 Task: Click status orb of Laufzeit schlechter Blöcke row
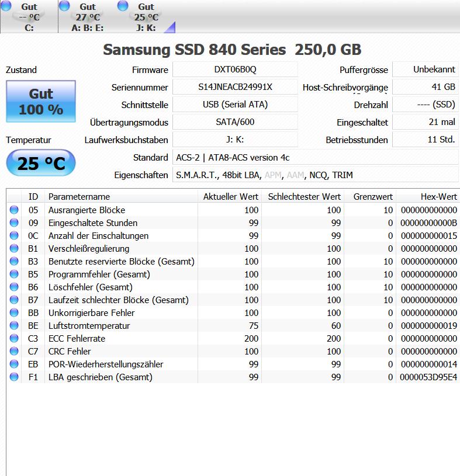coord(14,300)
